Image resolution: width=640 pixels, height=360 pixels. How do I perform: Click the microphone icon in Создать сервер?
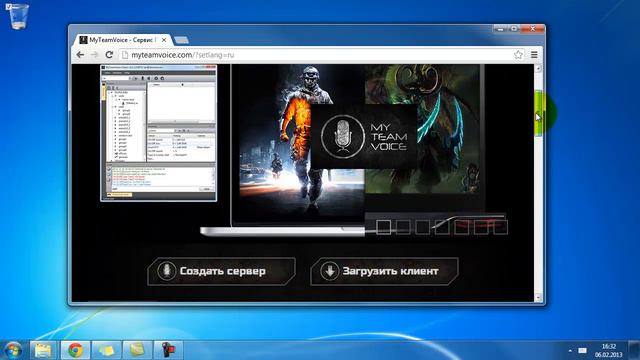(167, 271)
